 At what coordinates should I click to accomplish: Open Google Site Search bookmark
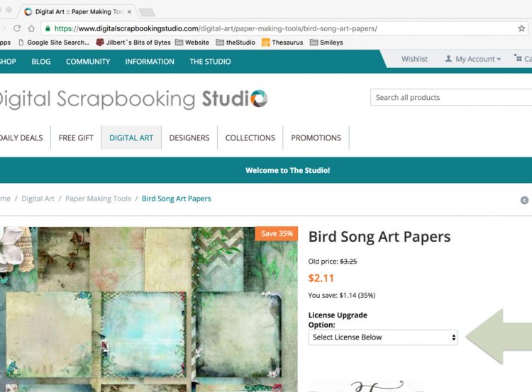(x=54, y=43)
